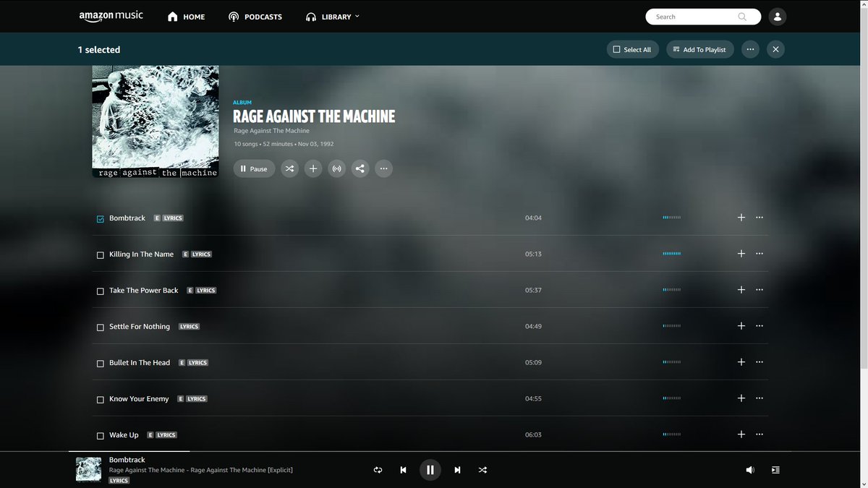Click the Search input field

click(x=703, y=17)
